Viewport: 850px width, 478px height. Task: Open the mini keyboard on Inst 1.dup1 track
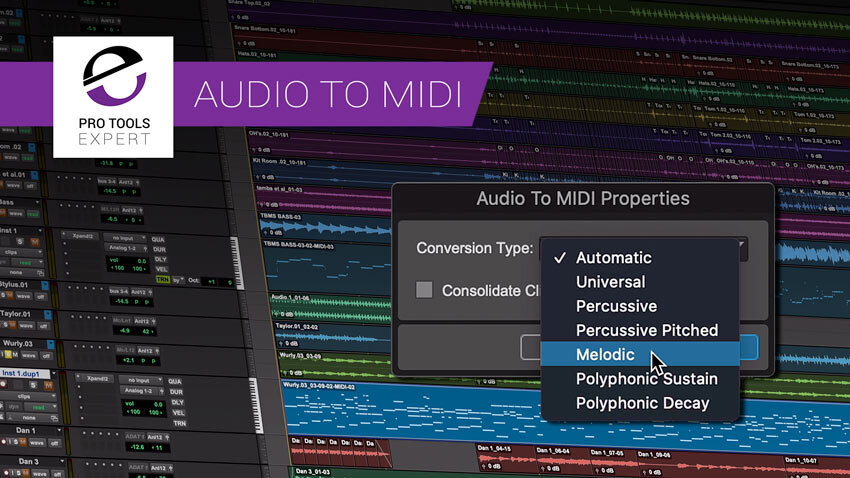tap(255, 405)
